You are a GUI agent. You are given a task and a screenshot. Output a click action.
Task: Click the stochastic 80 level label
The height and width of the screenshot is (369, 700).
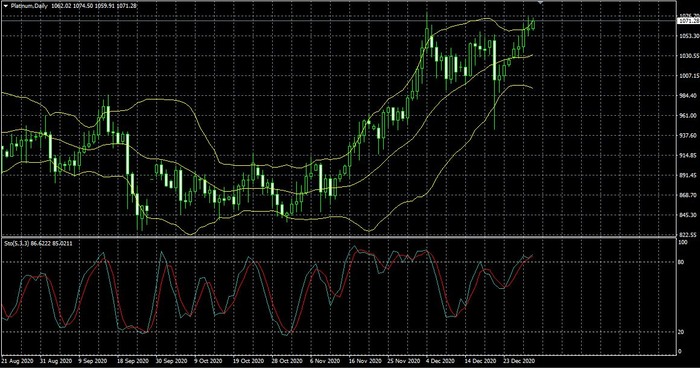point(681,262)
